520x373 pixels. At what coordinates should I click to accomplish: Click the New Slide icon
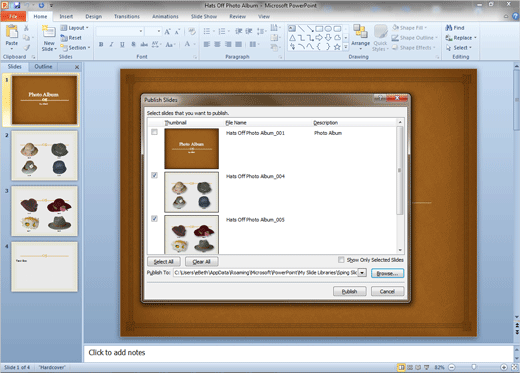point(49,32)
